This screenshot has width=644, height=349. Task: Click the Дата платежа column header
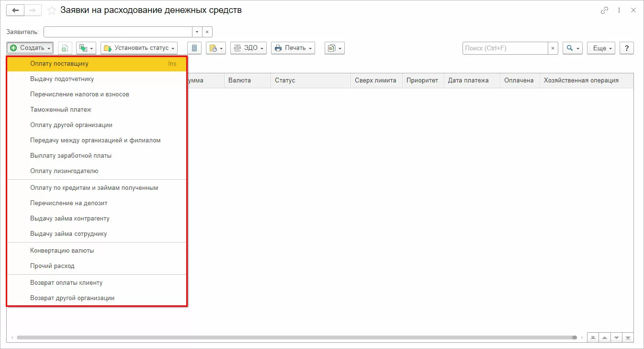[x=472, y=81]
